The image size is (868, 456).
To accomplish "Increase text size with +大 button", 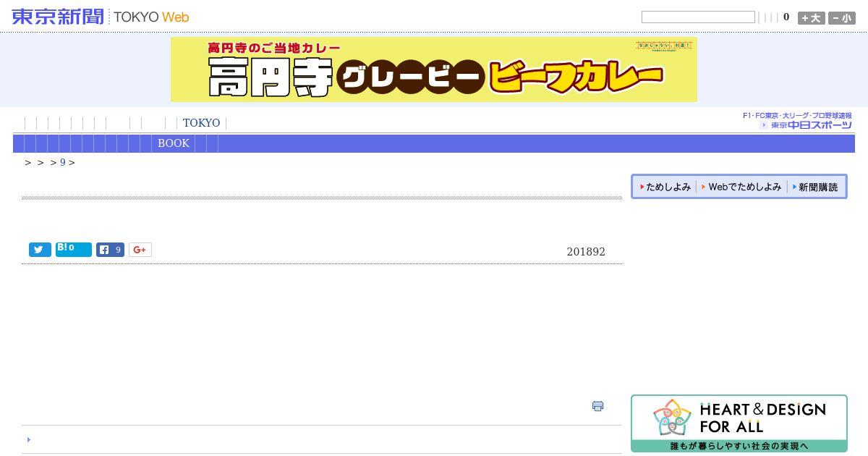I will pos(811,18).
